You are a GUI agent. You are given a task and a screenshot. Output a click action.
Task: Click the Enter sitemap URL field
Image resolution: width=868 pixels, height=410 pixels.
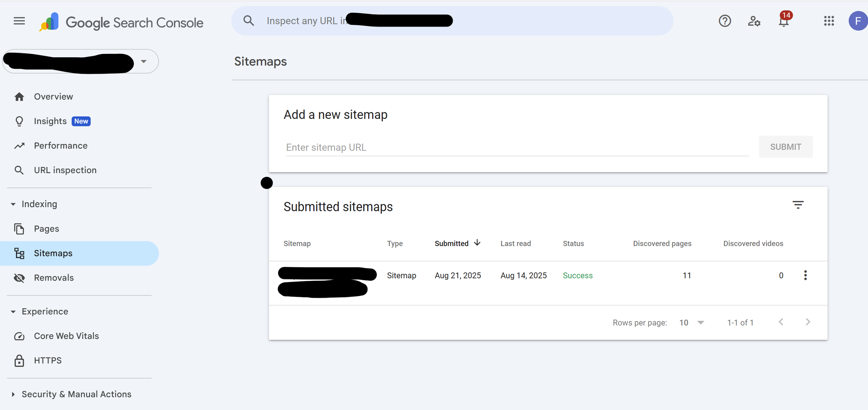(517, 147)
